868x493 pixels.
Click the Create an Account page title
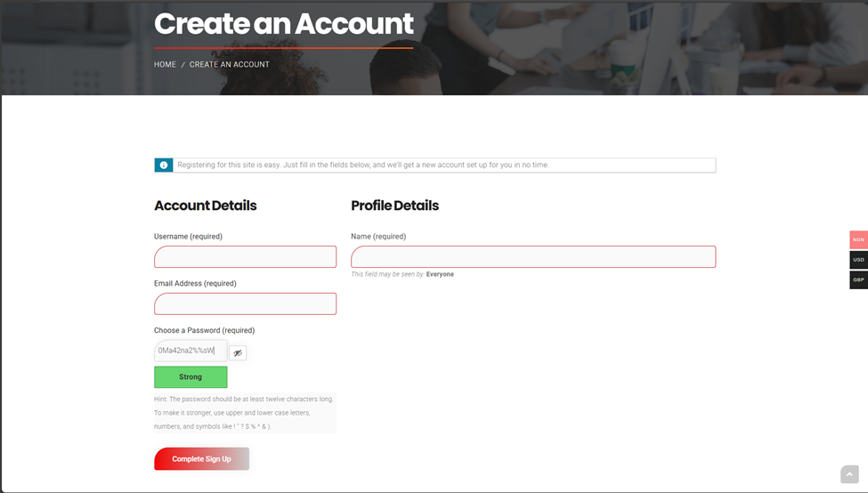(283, 24)
